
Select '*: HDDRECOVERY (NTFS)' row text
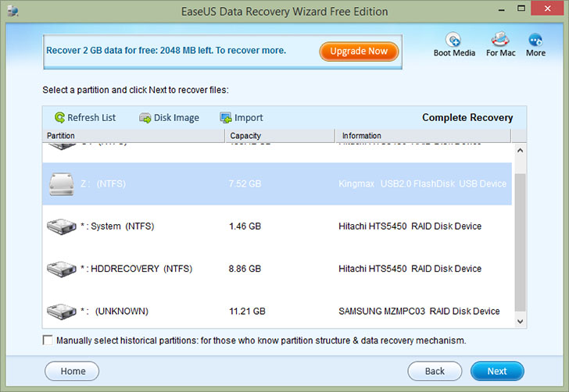point(137,269)
